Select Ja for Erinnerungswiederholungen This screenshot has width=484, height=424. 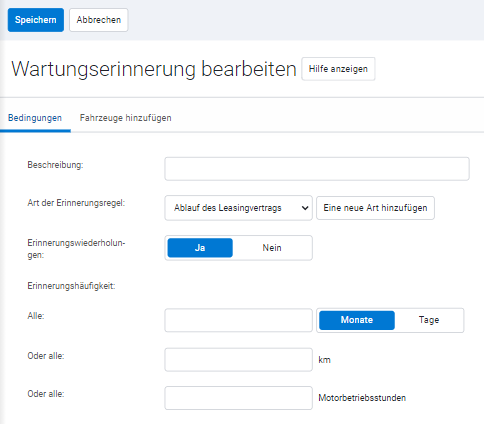click(x=200, y=248)
